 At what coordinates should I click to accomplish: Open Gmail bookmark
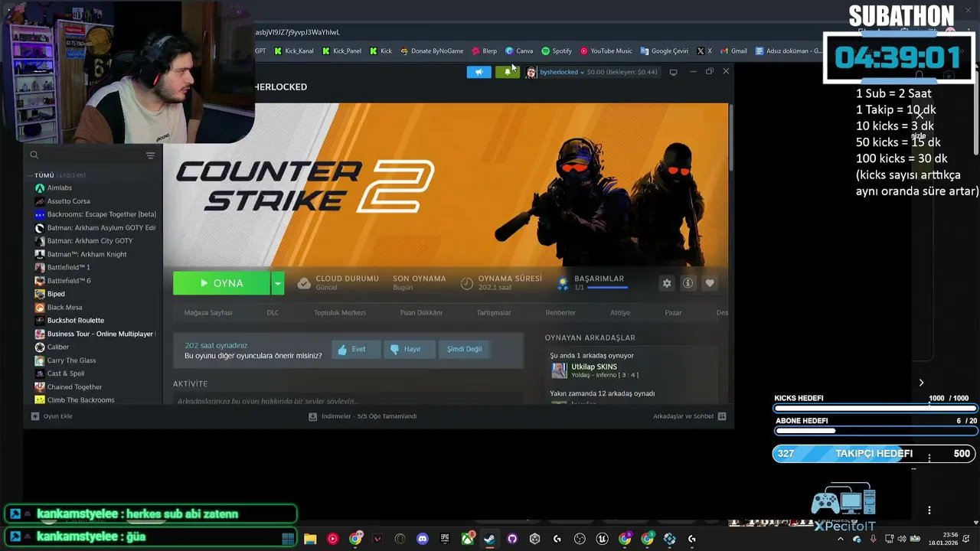pyautogui.click(x=733, y=51)
